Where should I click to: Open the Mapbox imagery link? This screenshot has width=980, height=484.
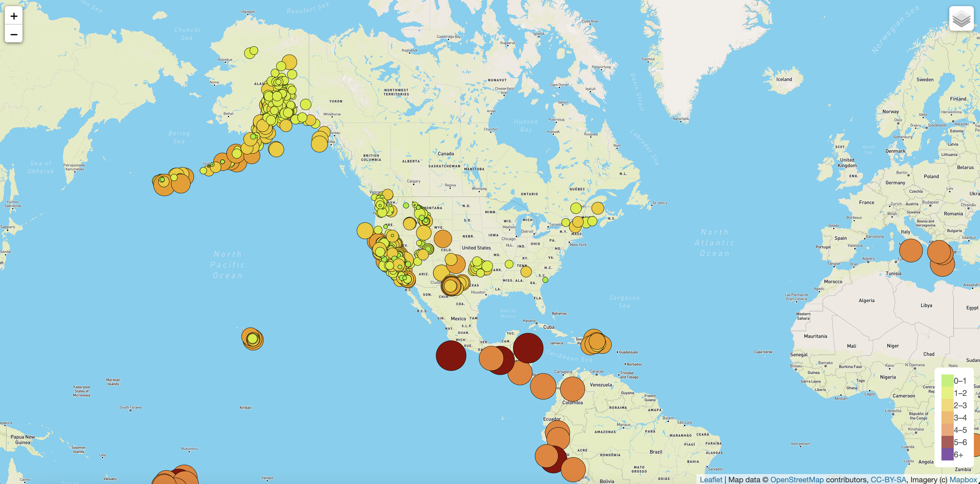point(963,480)
